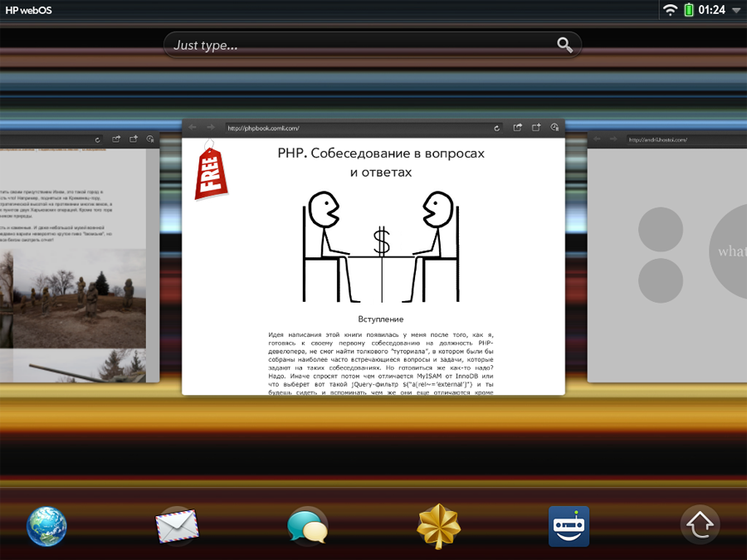This screenshot has width=747, height=560.
Task: Click the red FREE tag image
Action: tap(211, 170)
